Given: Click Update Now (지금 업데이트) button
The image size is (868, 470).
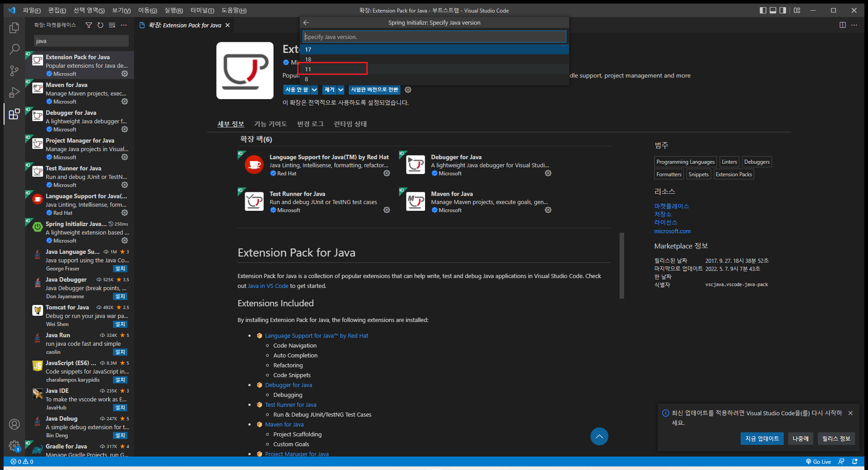Looking at the screenshot, I should 762,439.
